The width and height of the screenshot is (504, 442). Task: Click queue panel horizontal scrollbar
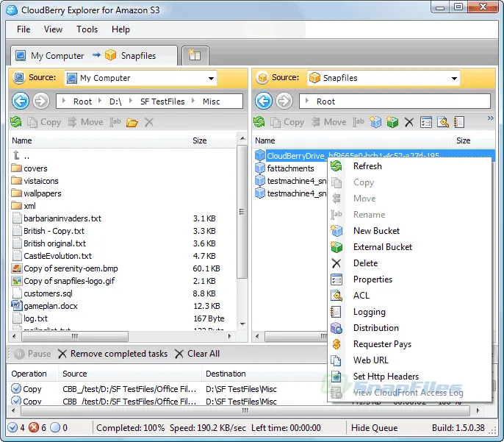click(x=245, y=411)
